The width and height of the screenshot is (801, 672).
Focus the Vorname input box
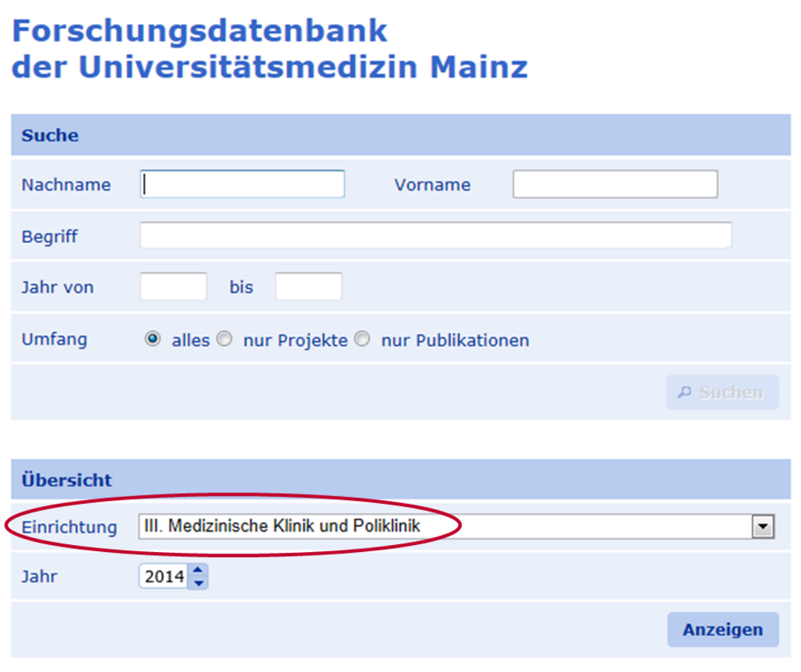(x=615, y=183)
